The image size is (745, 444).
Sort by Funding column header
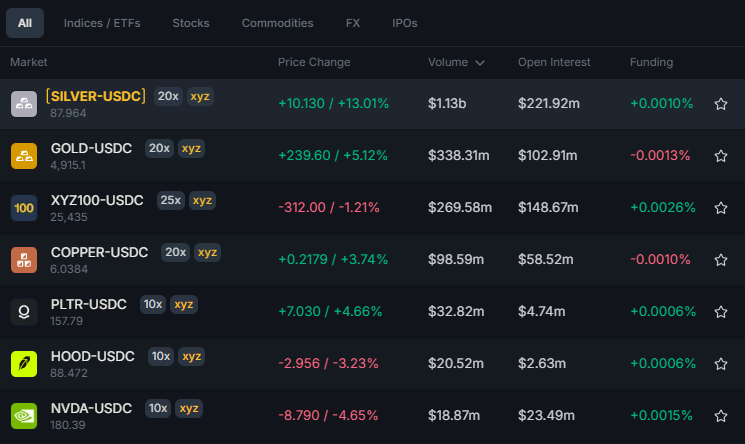(x=651, y=62)
